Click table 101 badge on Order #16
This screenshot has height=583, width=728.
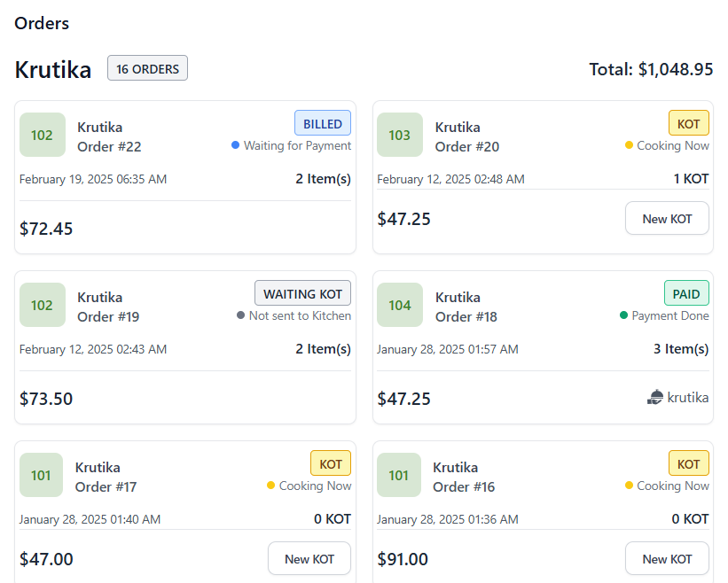pos(399,475)
